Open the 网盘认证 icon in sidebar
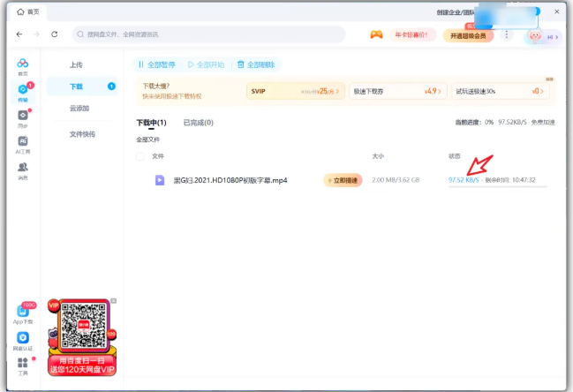Image resolution: width=573 pixels, height=392 pixels. (x=23, y=337)
